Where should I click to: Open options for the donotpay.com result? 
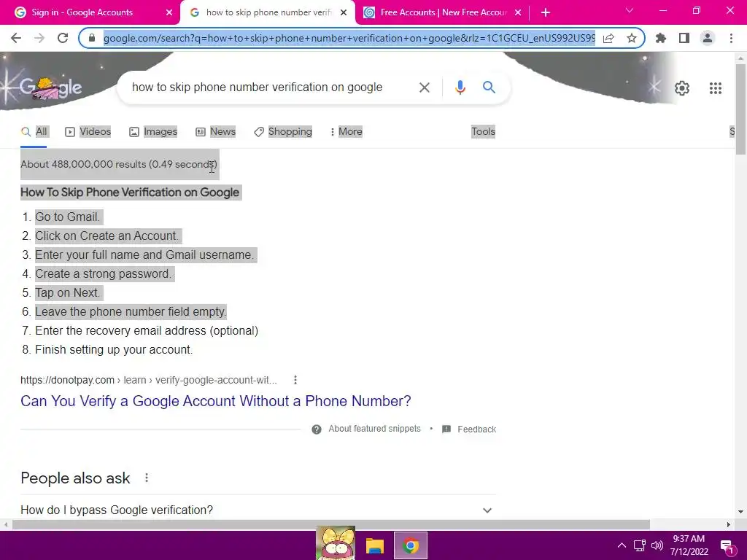295,380
